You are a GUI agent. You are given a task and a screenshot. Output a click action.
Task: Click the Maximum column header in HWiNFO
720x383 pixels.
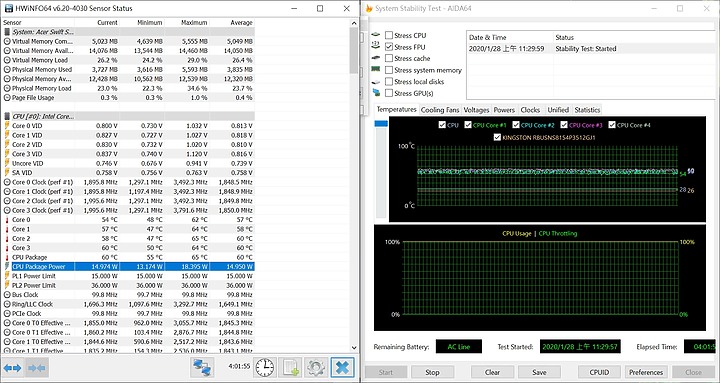pos(188,23)
